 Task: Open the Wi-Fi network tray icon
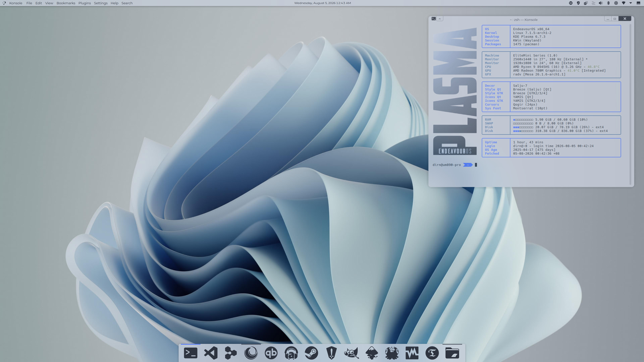pos(624,3)
